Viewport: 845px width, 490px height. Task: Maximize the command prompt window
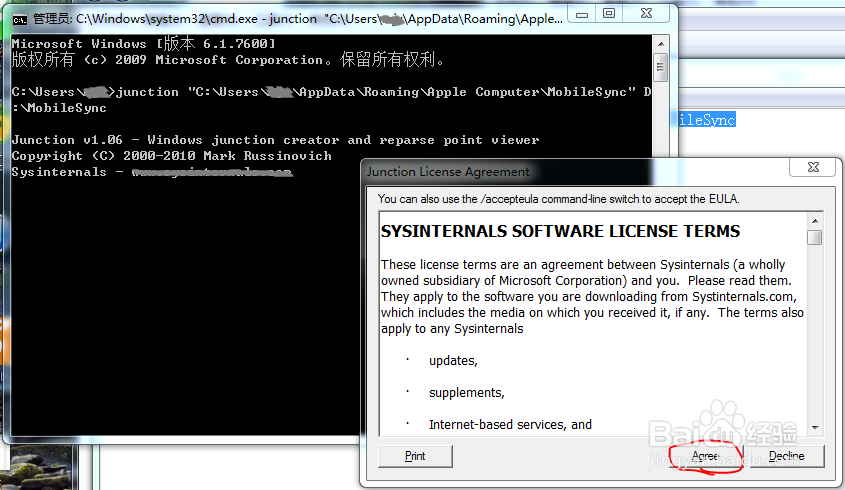609,14
